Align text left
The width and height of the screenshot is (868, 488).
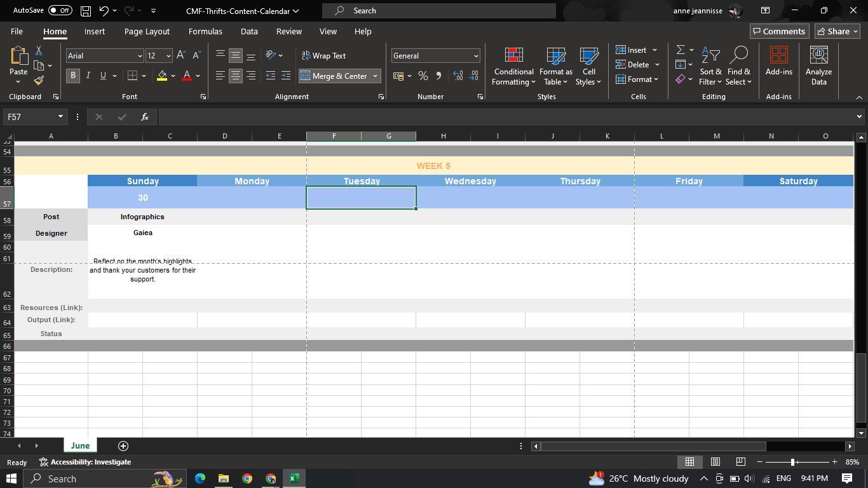(220, 76)
